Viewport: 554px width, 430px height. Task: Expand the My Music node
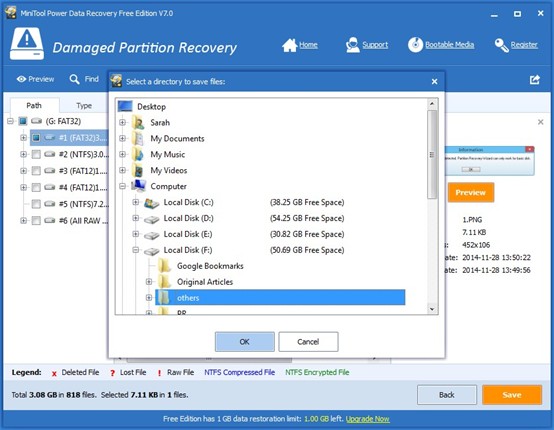click(122, 154)
